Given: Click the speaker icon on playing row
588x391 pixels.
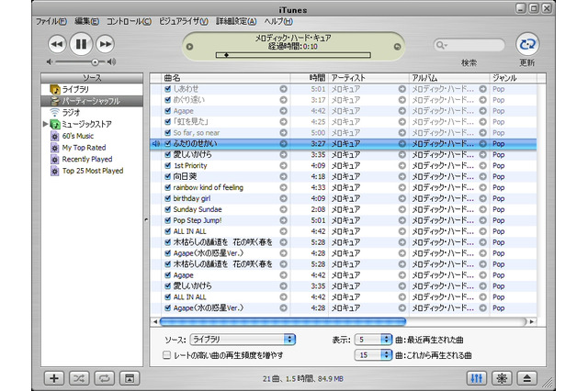Looking at the screenshot, I should [x=156, y=143].
